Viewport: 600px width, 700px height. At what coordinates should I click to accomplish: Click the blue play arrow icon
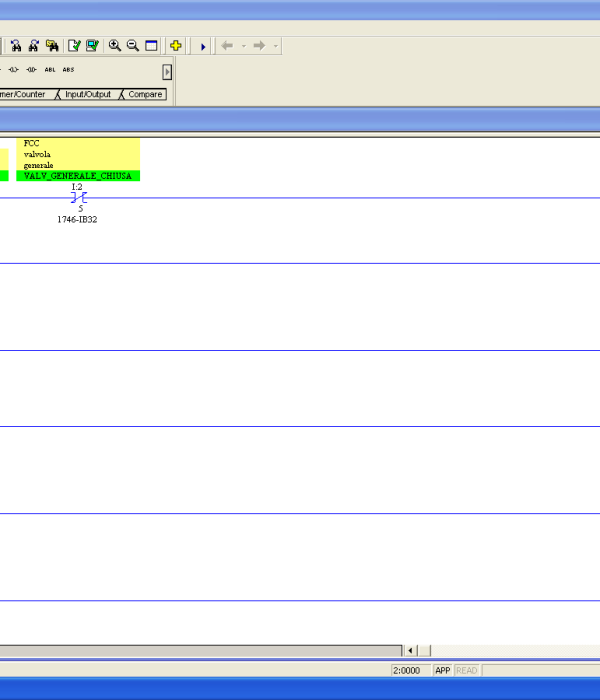[x=203, y=46]
